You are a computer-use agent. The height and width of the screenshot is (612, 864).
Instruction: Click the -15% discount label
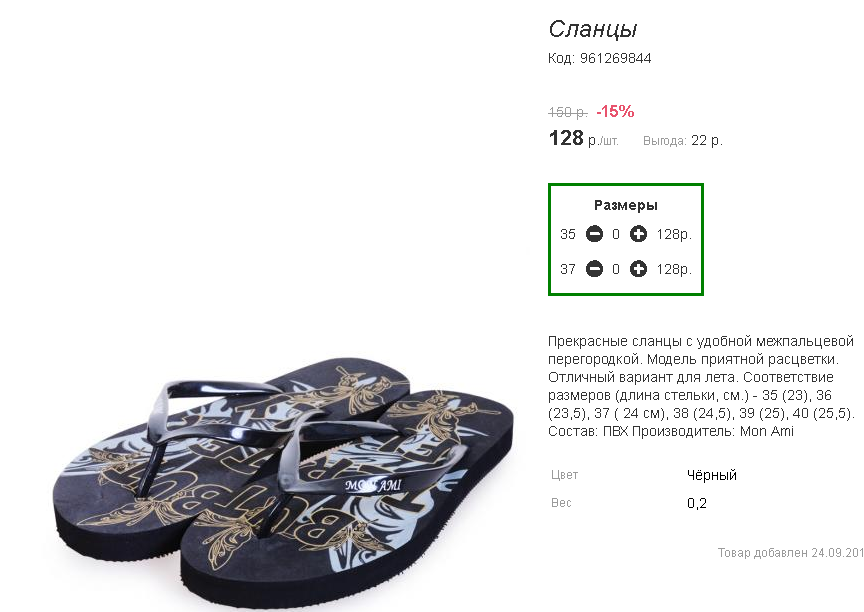click(x=615, y=112)
